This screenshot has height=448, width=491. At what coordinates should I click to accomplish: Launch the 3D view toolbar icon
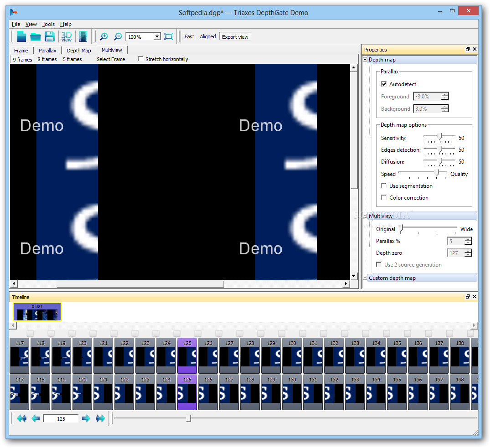point(67,36)
